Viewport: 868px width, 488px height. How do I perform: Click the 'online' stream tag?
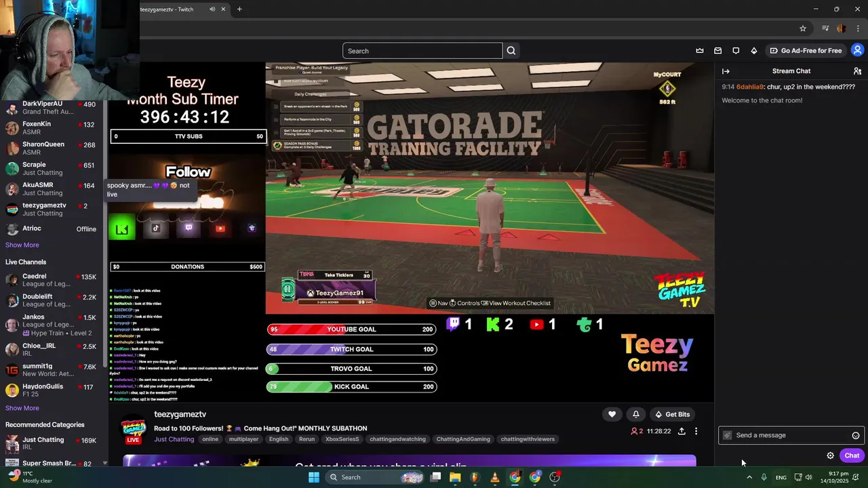[210, 439]
